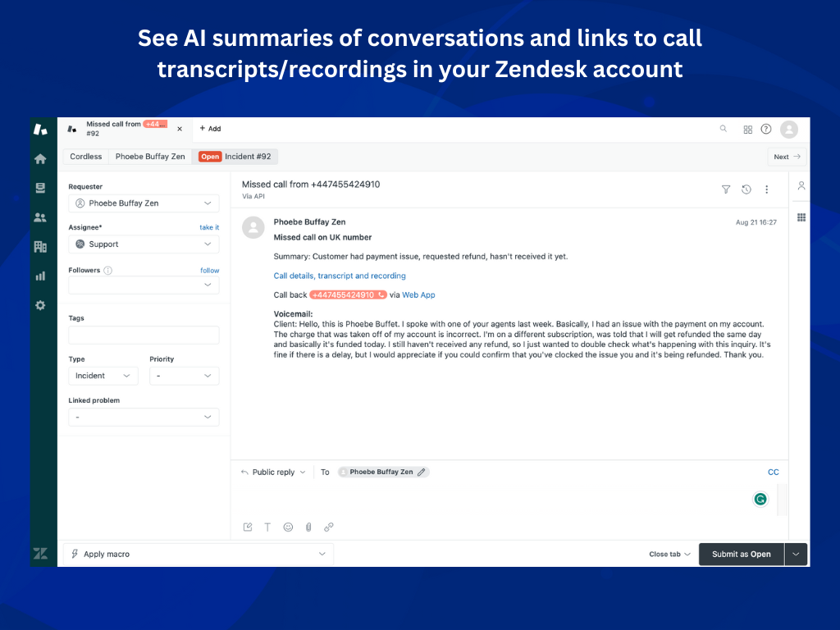This screenshot has width=840, height=630.
Task: Open the Public reply type dropdown
Action: (273, 472)
